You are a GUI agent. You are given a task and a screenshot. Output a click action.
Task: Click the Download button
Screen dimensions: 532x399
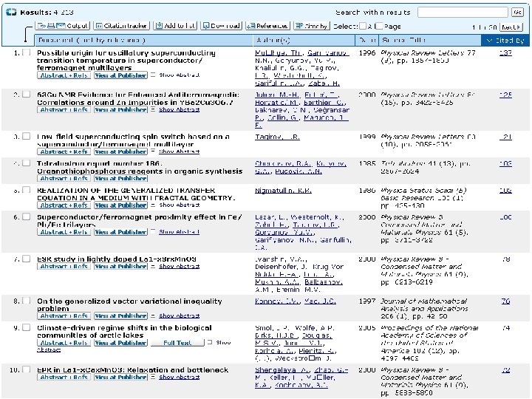coord(221,26)
